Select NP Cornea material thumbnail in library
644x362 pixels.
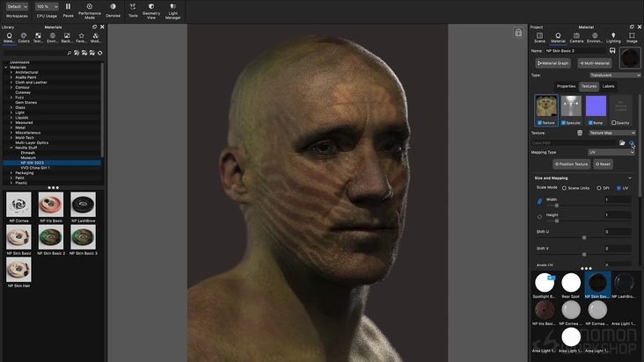19,206
